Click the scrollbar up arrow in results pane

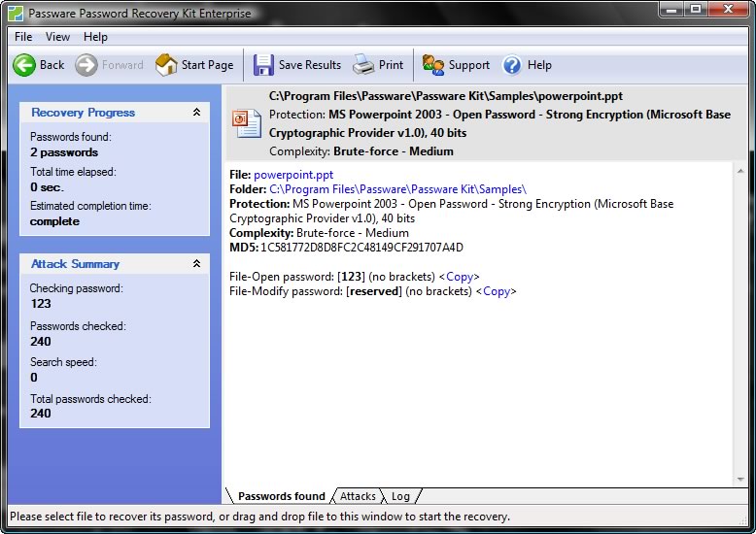point(740,171)
